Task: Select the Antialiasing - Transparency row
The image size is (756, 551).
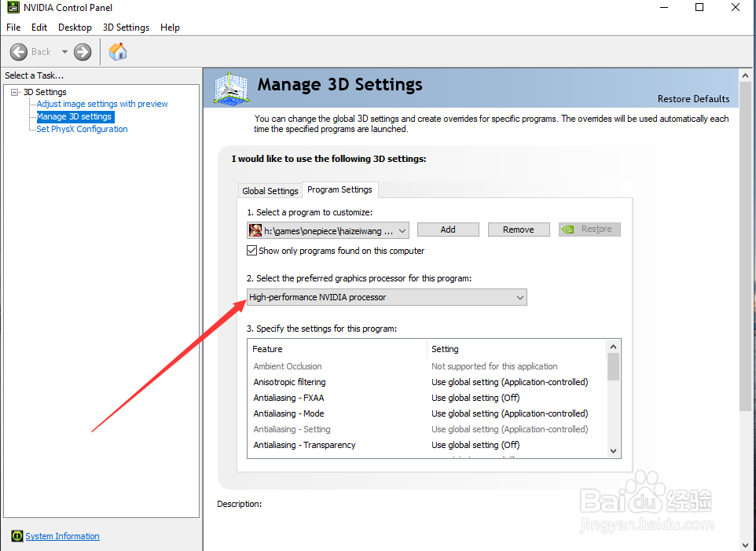Action: click(x=427, y=445)
